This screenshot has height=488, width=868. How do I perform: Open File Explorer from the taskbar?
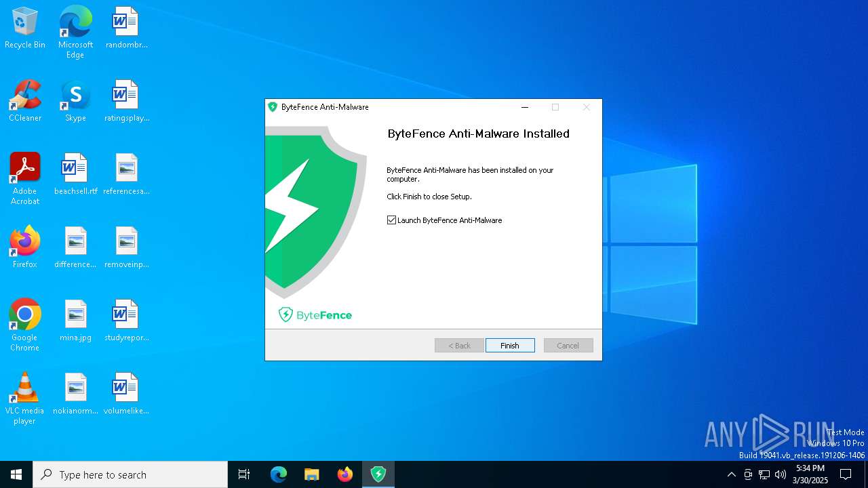click(312, 474)
